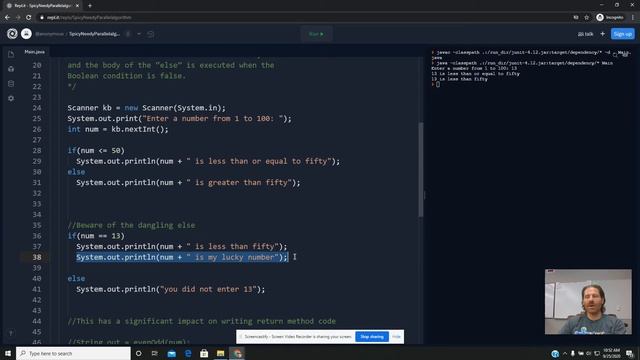Click "if(num == 13)" on line 36
640x360 pixels.
96,236
